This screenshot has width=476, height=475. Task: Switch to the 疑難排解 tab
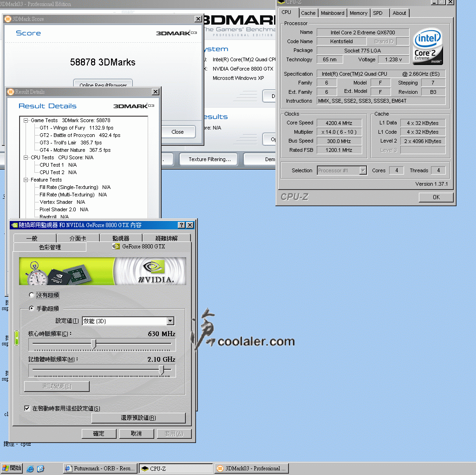[166, 238]
